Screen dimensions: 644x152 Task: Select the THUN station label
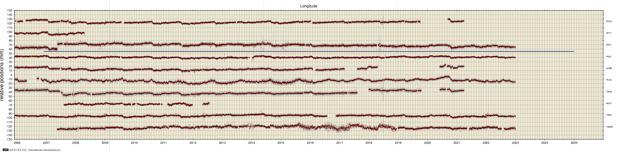click(x=609, y=92)
